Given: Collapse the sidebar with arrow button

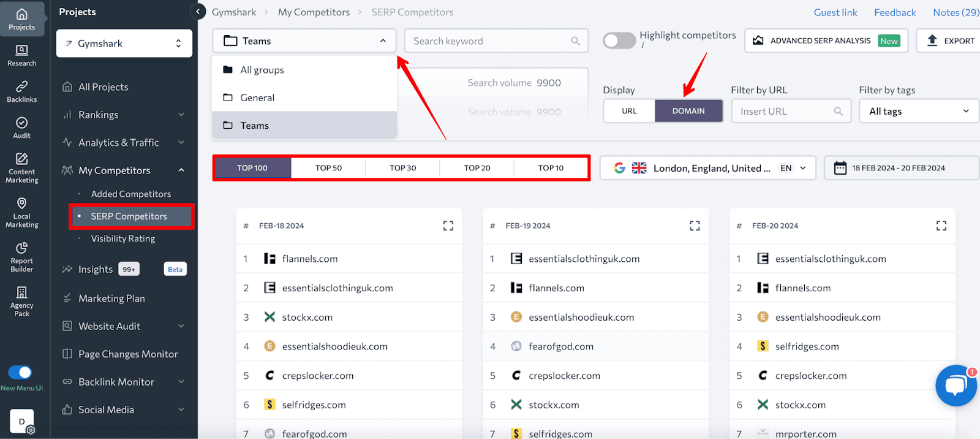Looking at the screenshot, I should pos(197,12).
